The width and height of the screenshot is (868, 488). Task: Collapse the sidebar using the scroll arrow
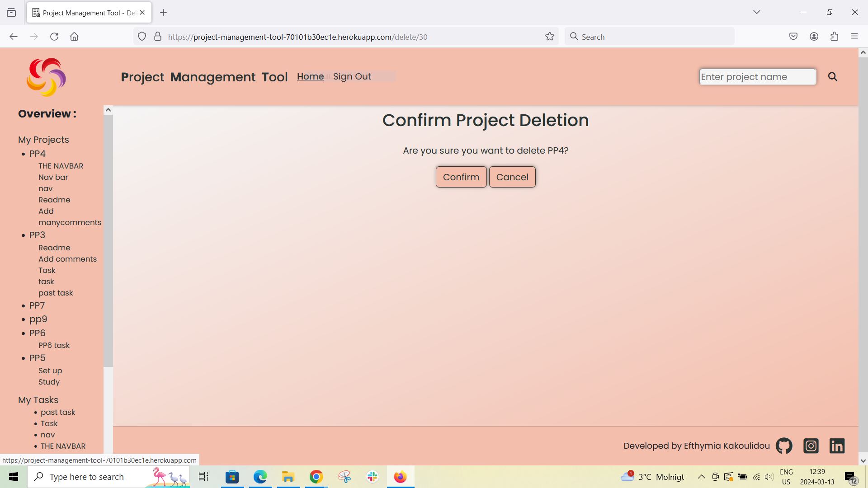tap(108, 109)
